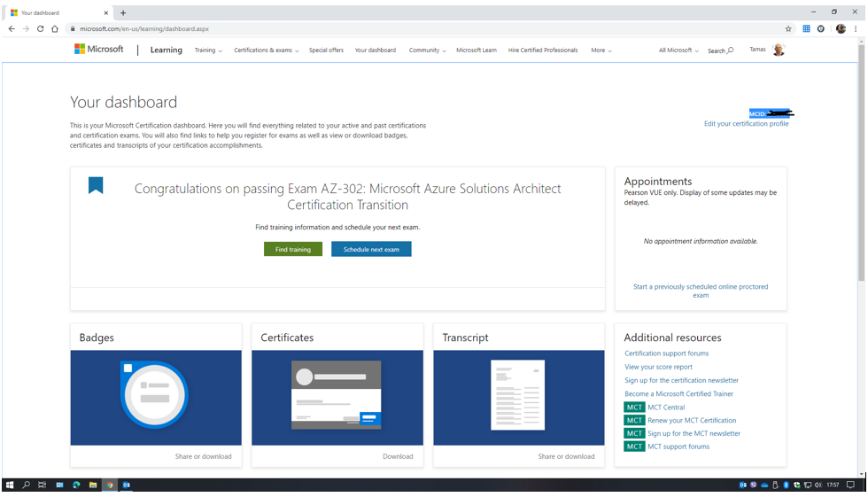
Task: Click the Schedule next exam button
Action: pos(371,249)
